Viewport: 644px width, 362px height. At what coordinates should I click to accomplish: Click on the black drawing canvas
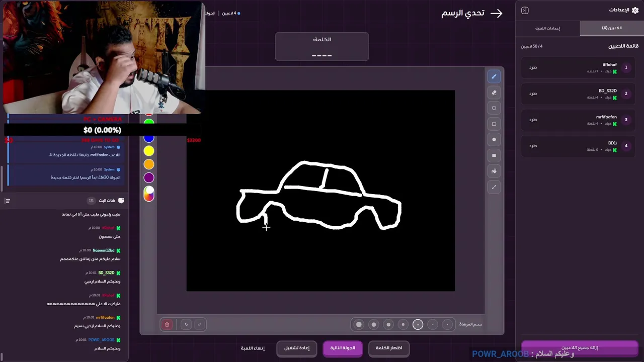click(x=320, y=191)
